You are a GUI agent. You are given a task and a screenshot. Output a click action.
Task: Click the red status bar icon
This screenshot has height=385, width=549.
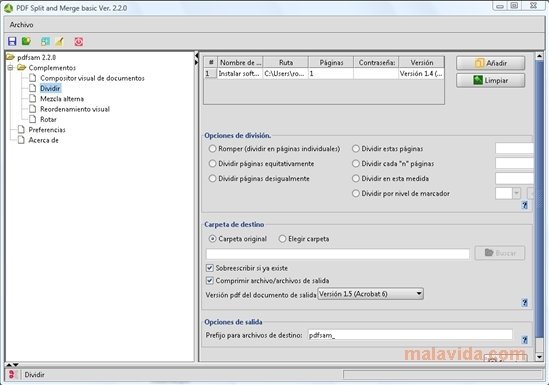pos(12,374)
